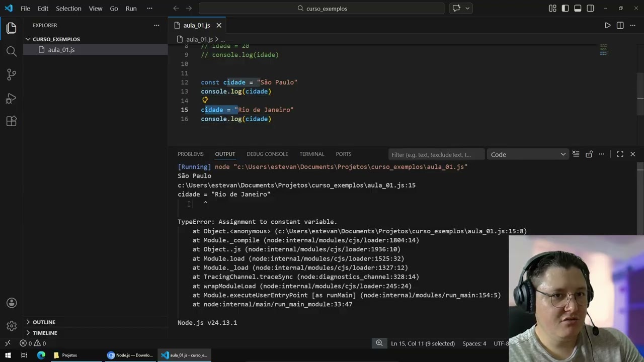Click the lightbulb code action icon

point(205,100)
